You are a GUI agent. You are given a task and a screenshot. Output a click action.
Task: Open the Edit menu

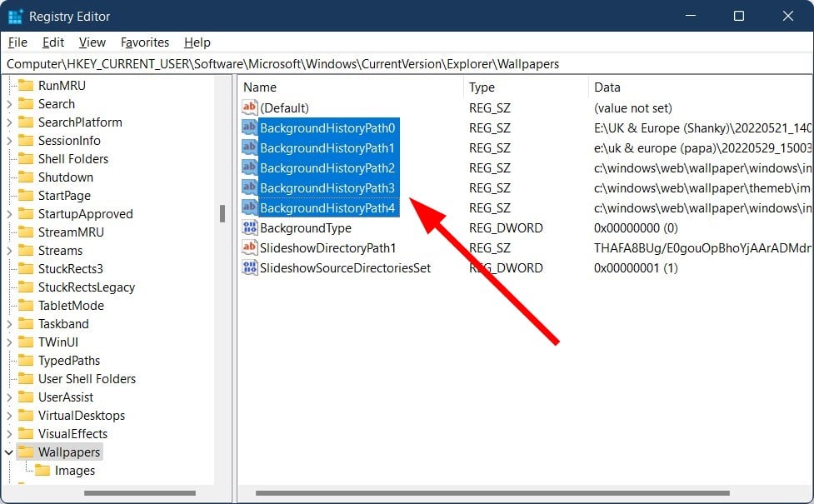point(53,42)
